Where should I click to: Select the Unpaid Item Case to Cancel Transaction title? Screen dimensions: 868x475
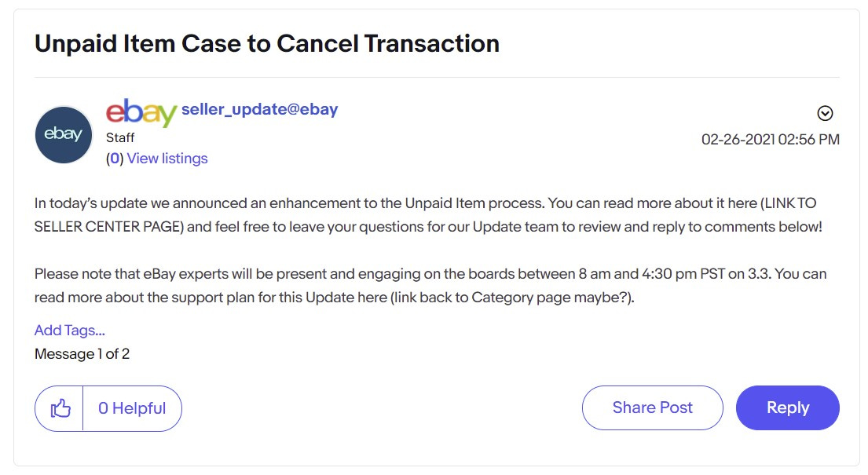[x=267, y=43]
